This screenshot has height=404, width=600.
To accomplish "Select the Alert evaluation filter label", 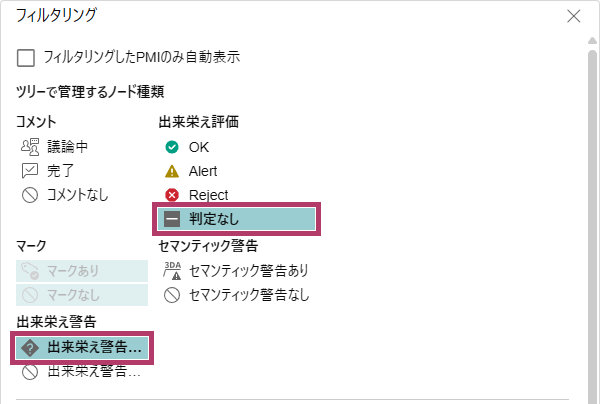I will click(203, 171).
